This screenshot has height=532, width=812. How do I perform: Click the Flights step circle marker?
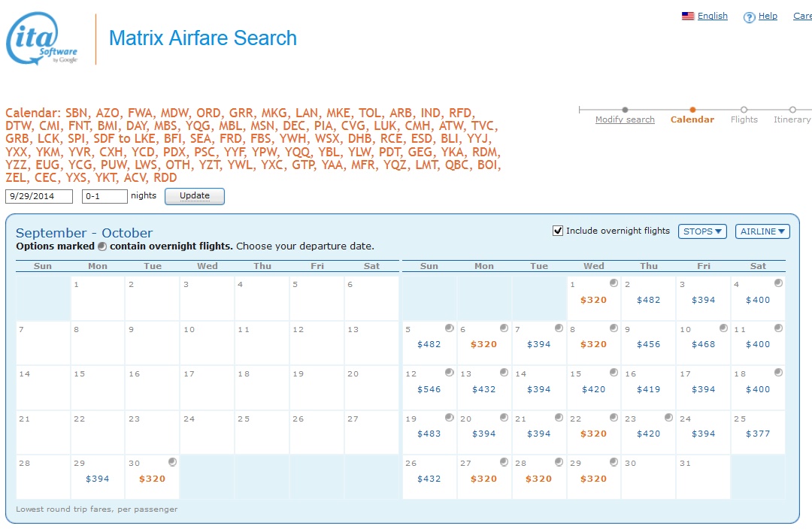pyautogui.click(x=744, y=110)
